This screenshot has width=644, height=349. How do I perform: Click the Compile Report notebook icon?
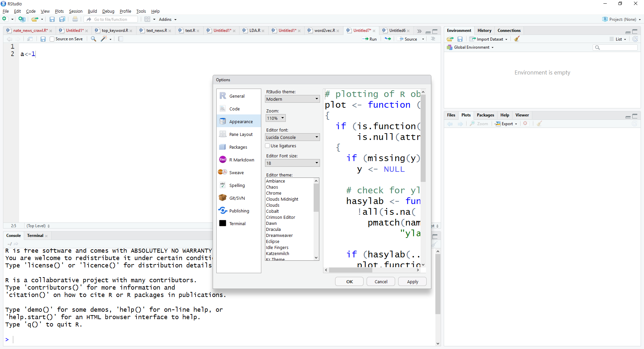click(121, 39)
